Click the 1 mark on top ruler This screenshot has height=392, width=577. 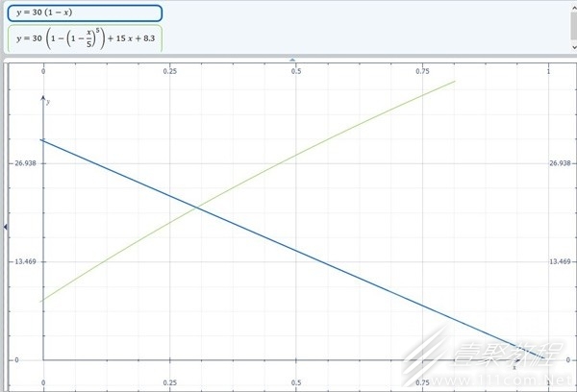tap(548, 72)
